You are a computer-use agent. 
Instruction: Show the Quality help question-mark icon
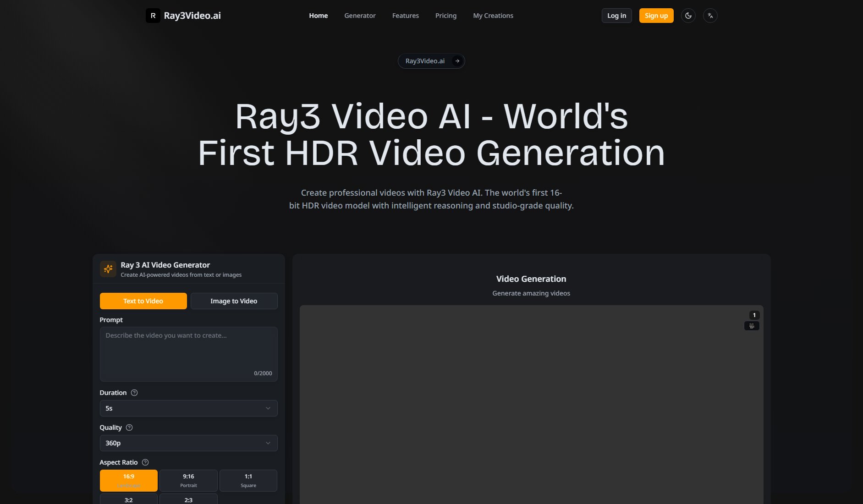click(x=129, y=427)
